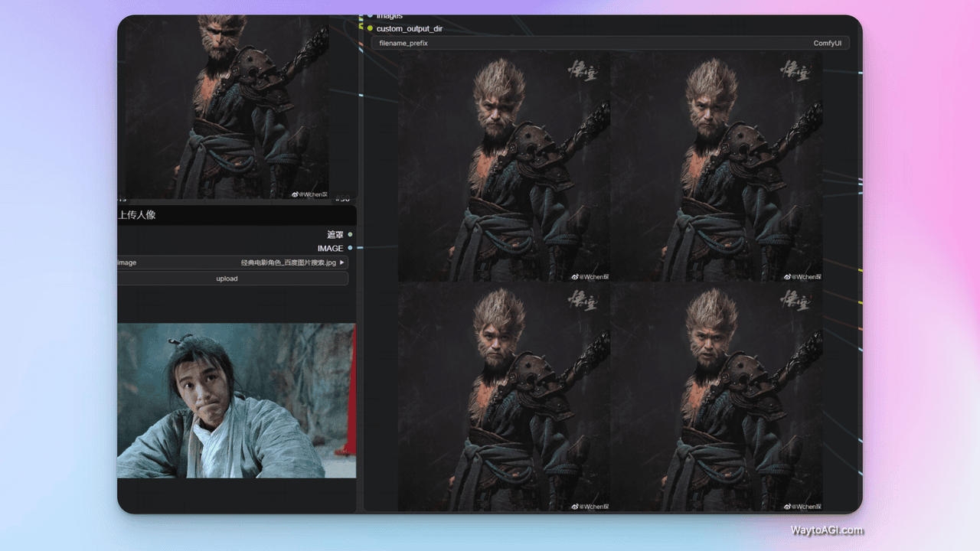Click Weibo watermark on the left preview image
The height and width of the screenshot is (551, 980).
click(x=311, y=194)
